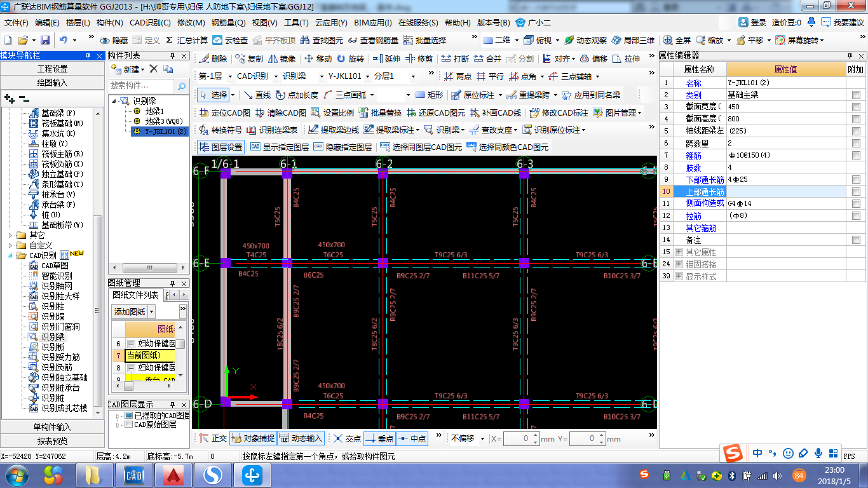Toggle 中点 midpoint snap
The height and width of the screenshot is (488, 868).
(412, 438)
